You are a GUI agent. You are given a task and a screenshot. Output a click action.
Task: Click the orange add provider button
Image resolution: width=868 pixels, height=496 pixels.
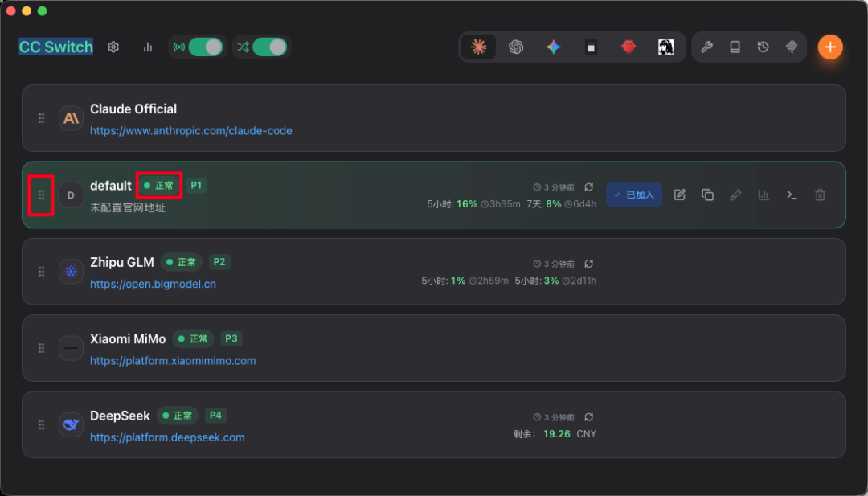point(830,47)
